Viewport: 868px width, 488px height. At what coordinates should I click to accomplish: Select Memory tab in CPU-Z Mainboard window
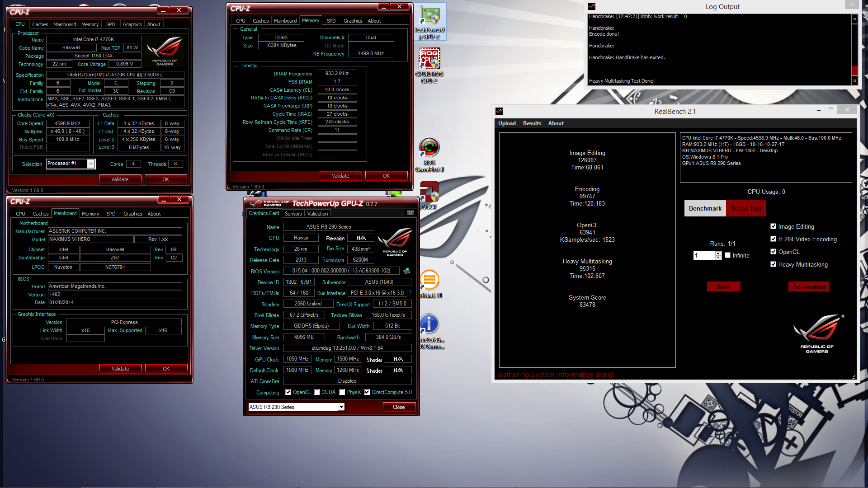pos(90,214)
